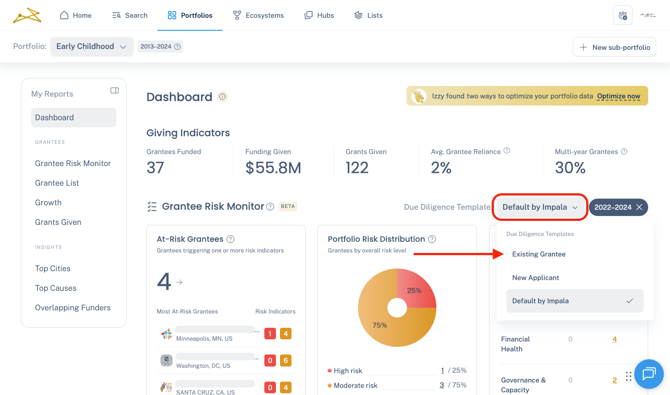Click info icon beside At-Risk Grantees
The height and width of the screenshot is (395, 670).
click(230, 239)
